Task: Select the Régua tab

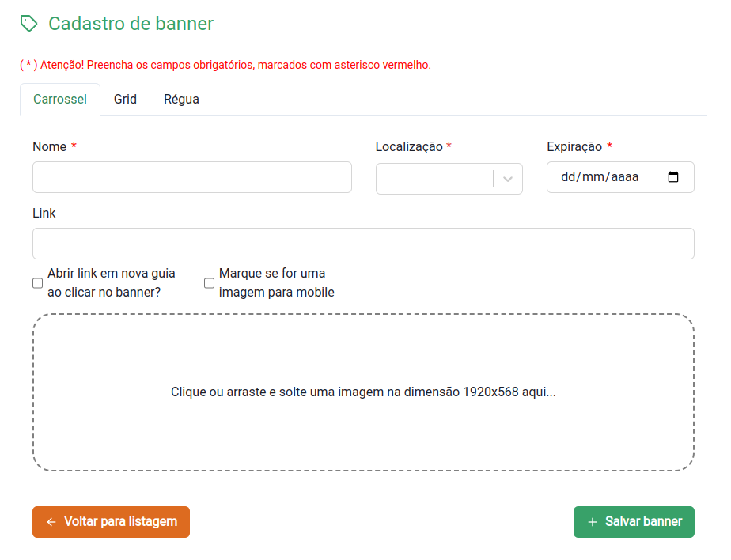Action: pos(181,99)
